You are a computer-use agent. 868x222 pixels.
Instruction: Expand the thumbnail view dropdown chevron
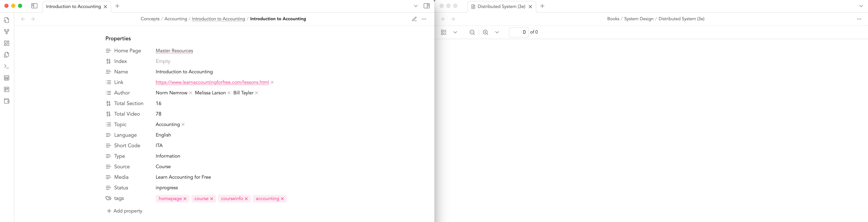point(456,32)
